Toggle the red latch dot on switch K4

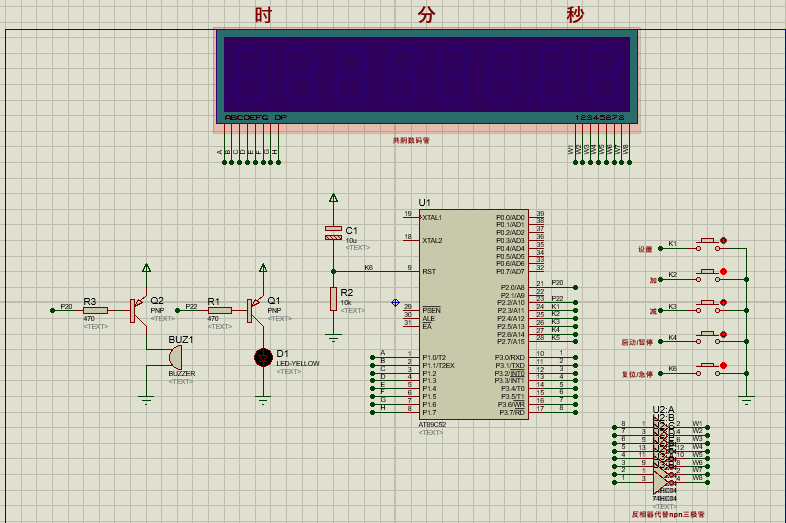click(x=723, y=334)
